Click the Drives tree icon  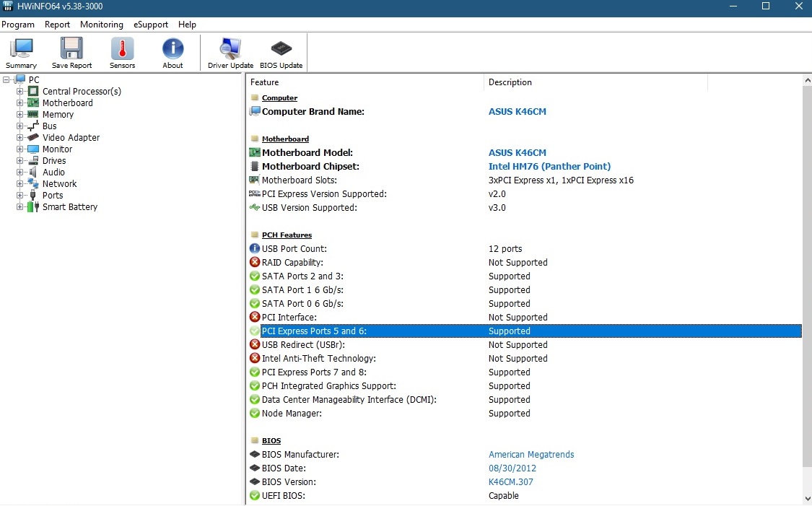click(33, 160)
